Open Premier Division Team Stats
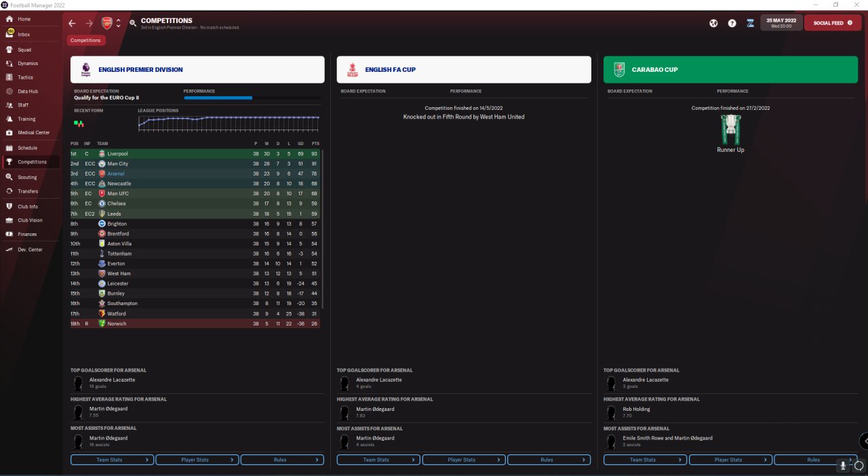 click(x=112, y=460)
